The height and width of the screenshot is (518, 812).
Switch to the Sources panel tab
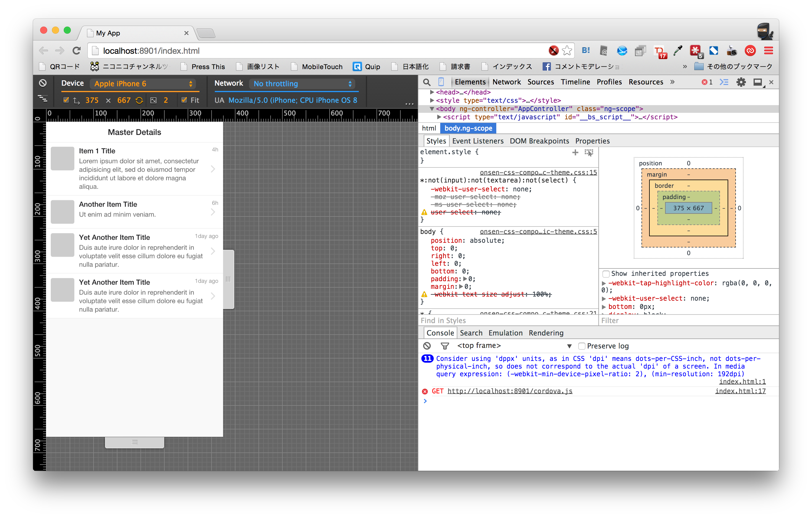[x=541, y=82]
